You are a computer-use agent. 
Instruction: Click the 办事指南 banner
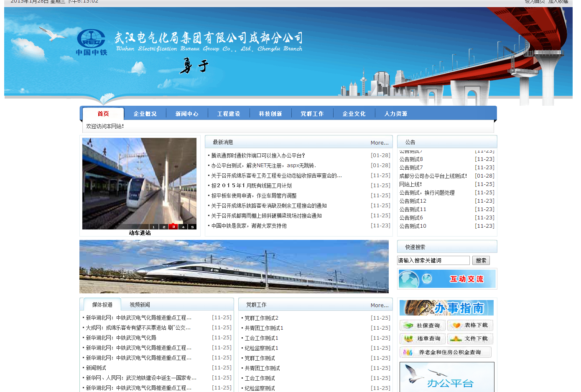(446, 308)
